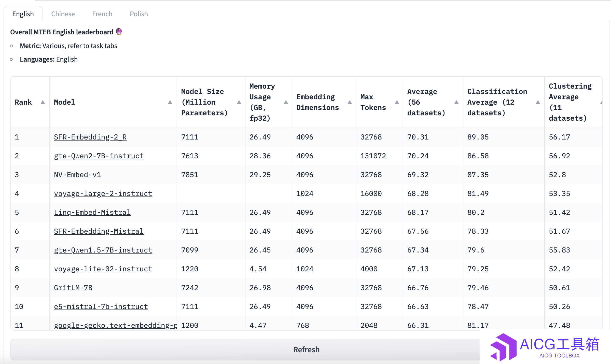Open the GritLM-7B model link
This screenshot has width=611, height=364.
coord(73,288)
